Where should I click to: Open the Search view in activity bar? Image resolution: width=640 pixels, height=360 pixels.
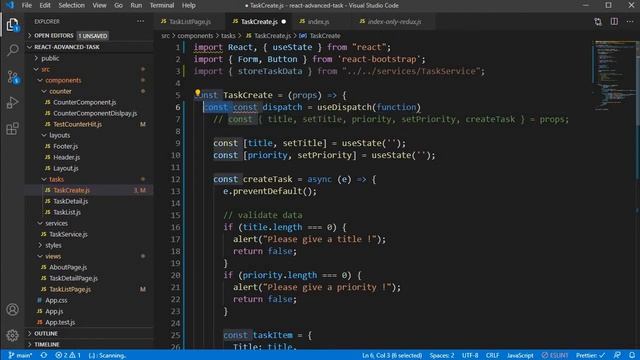[13, 50]
